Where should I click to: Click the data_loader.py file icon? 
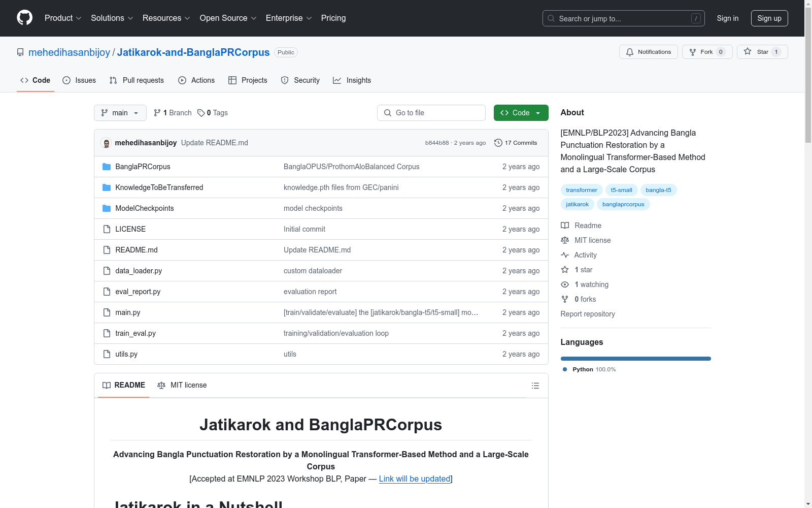(x=107, y=271)
